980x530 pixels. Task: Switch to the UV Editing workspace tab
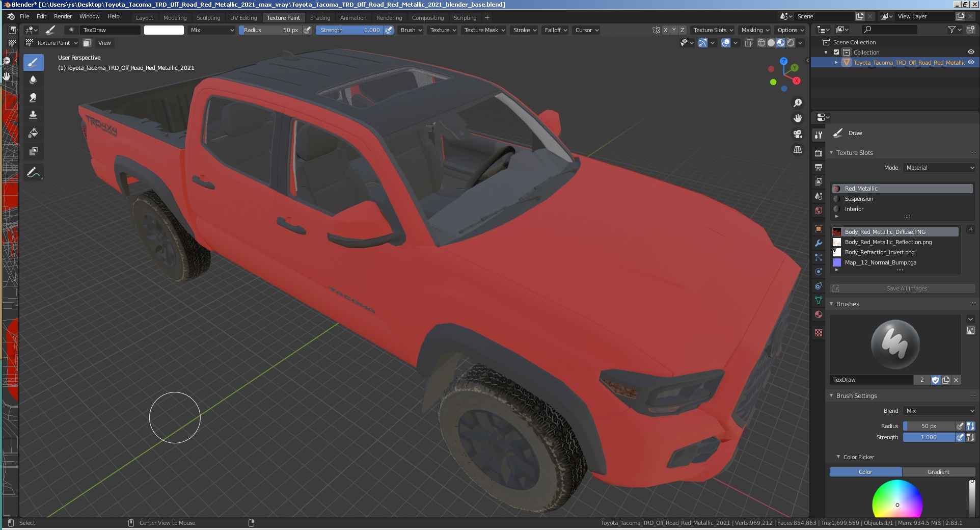[x=243, y=18]
